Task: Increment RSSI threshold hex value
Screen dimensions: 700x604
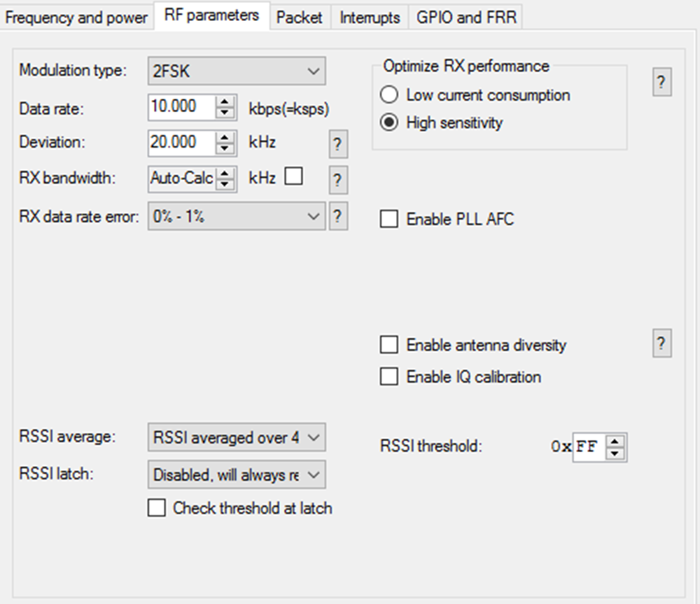Action: [x=615, y=442]
